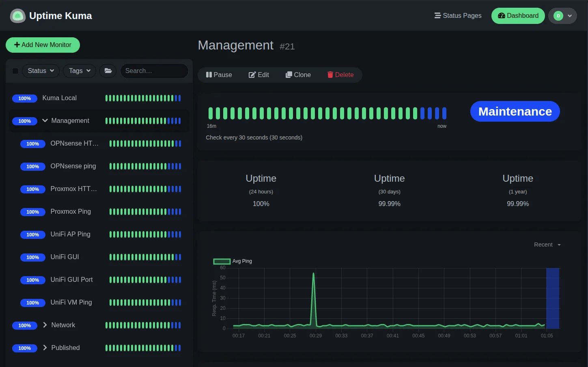Viewport: 588px width, 367px height.
Task: Click the hamburger icon beside Status Pages
Action: pos(437,15)
